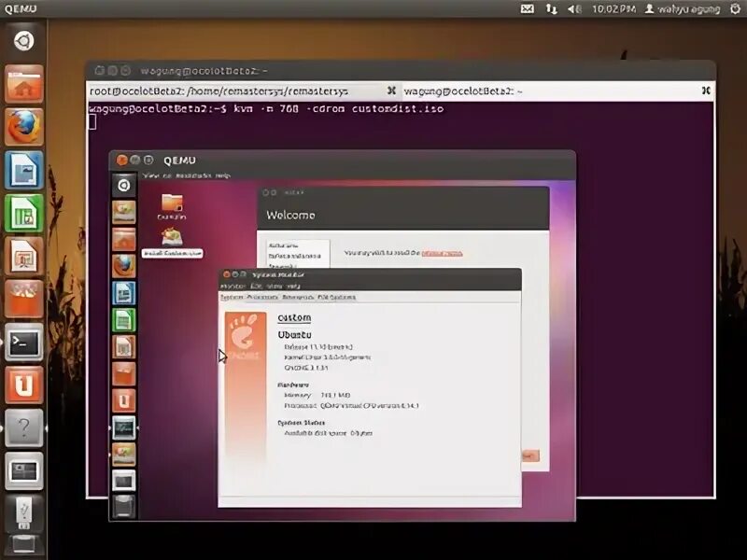
Task: Open the Workspace Switcher in host launcher
Action: [24, 471]
